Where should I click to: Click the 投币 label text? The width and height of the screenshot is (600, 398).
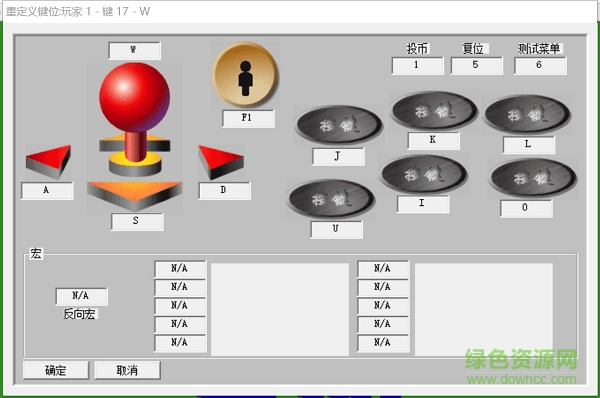tap(417, 49)
